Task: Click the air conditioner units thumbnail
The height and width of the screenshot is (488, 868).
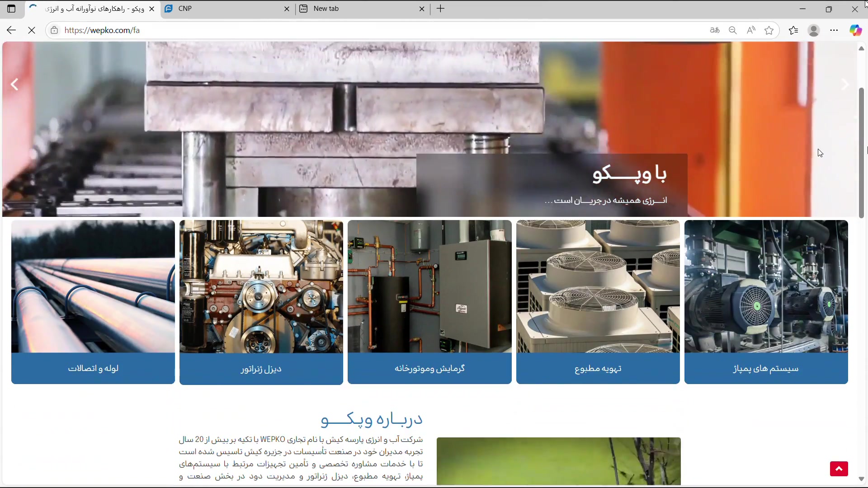Action: (x=598, y=286)
